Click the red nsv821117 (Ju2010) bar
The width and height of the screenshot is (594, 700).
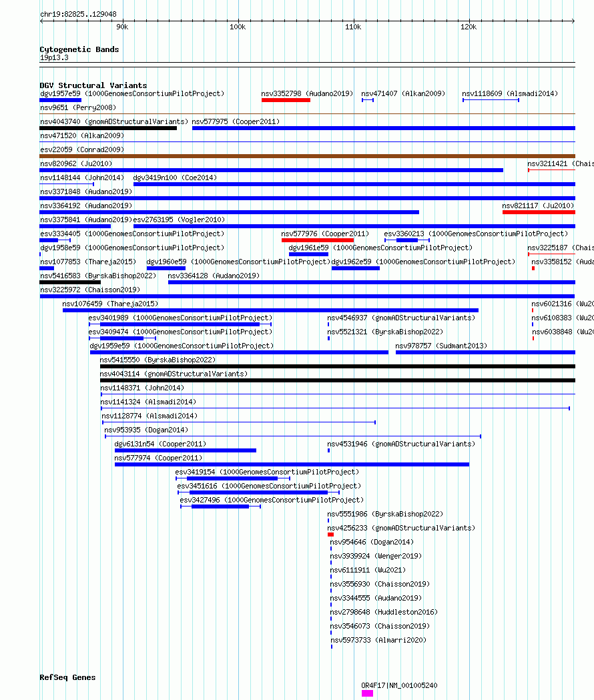(539, 212)
